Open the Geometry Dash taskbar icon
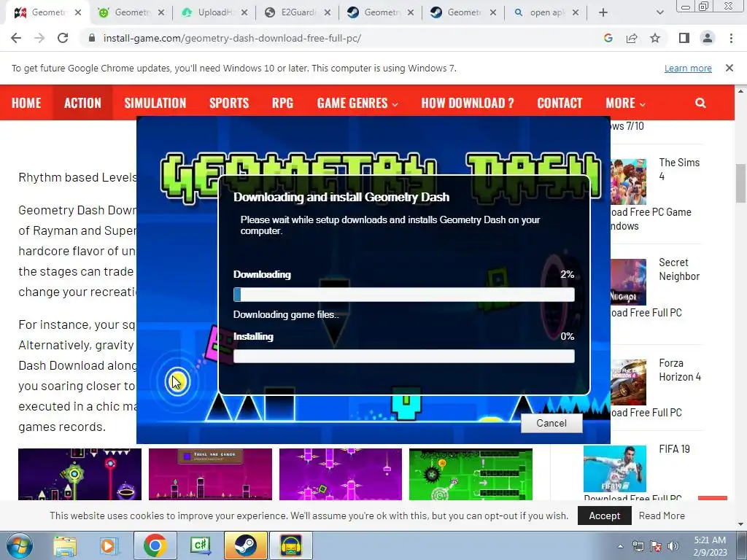The image size is (747, 560). (290, 545)
